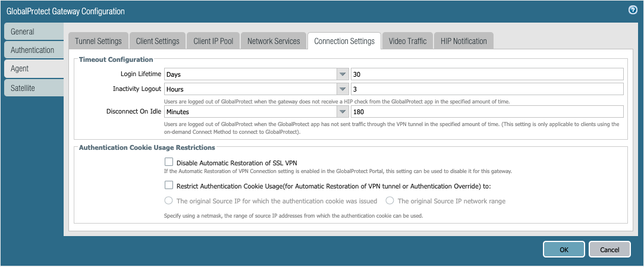Confirm with the OK button
Image resolution: width=644 pixels, height=267 pixels.
(x=564, y=249)
